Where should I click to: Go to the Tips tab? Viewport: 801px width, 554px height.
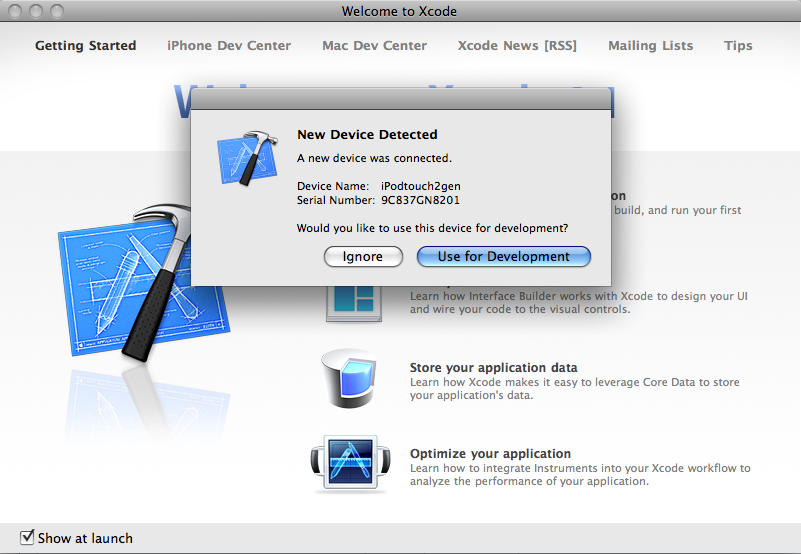738,45
